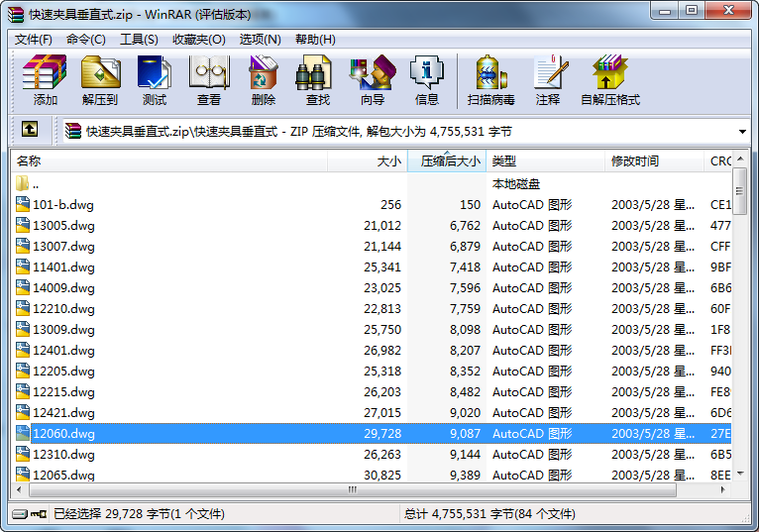
Task: Click size value 26,982
Action: (382, 350)
